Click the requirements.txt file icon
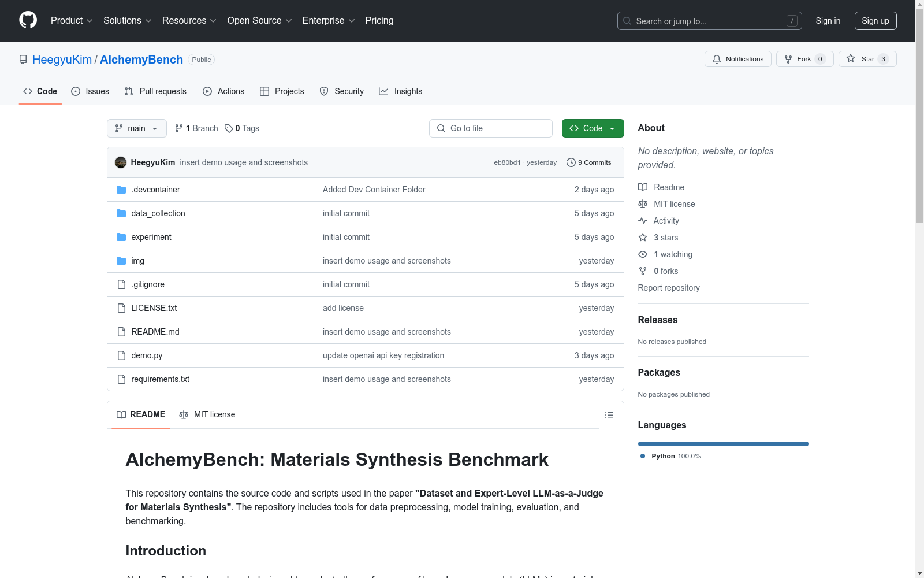Viewport: 924px width, 578px height. coord(121,379)
